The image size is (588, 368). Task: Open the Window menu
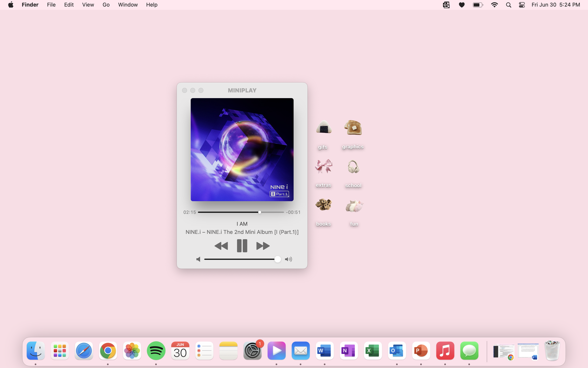pos(128,5)
